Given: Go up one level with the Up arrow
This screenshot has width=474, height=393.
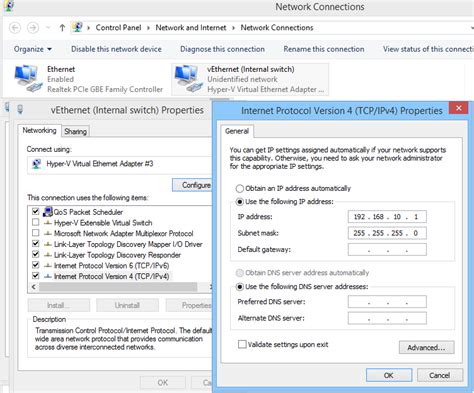Looking at the screenshot, I should click(62, 28).
